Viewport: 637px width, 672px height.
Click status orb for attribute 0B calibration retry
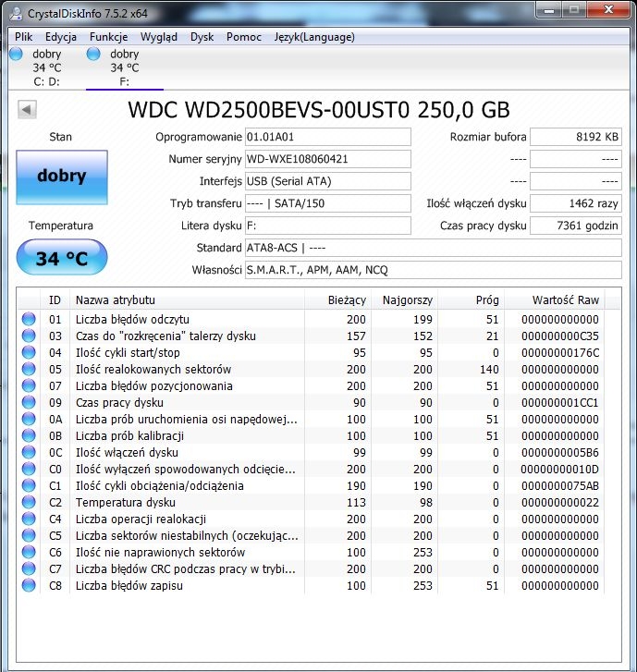(x=29, y=435)
